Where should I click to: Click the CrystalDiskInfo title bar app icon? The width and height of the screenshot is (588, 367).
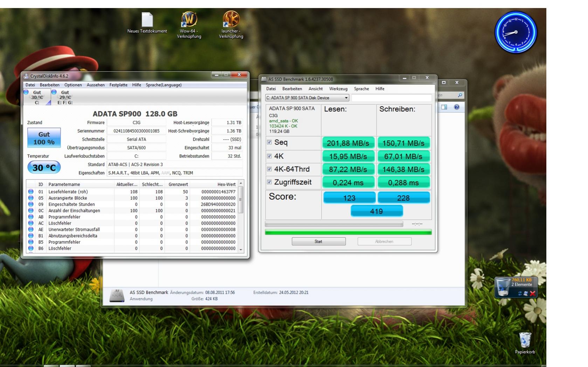tap(26, 76)
